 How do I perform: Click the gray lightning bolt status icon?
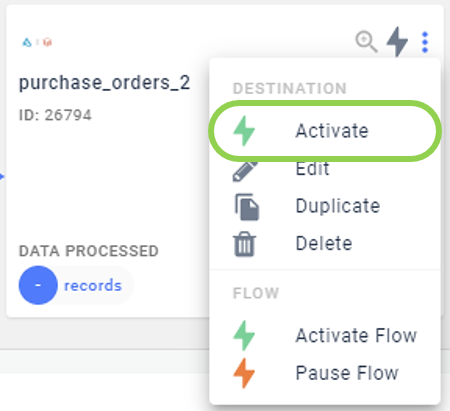[397, 42]
